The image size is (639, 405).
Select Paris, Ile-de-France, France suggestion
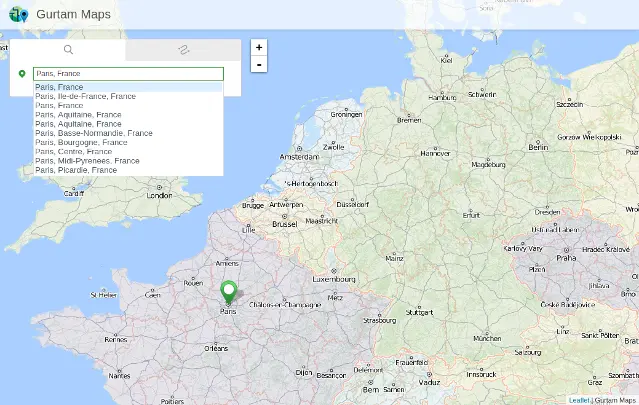coord(128,96)
